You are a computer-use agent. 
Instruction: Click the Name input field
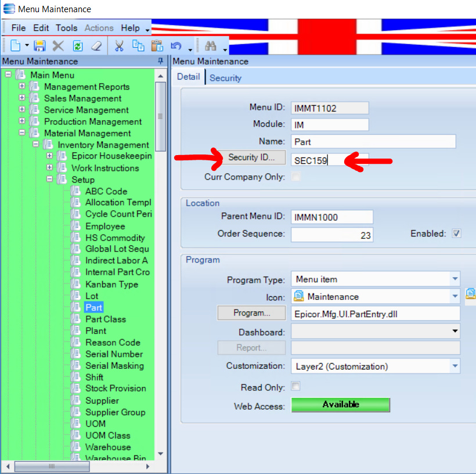tap(373, 142)
